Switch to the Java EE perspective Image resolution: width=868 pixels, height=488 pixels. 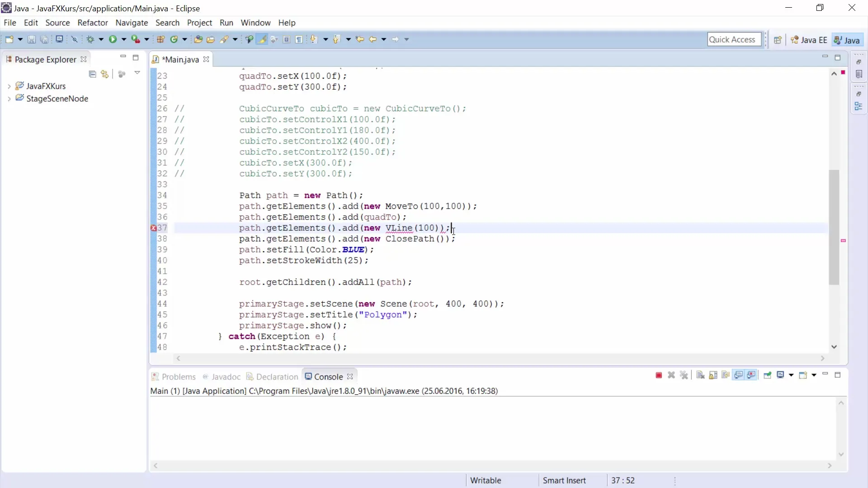pos(809,40)
